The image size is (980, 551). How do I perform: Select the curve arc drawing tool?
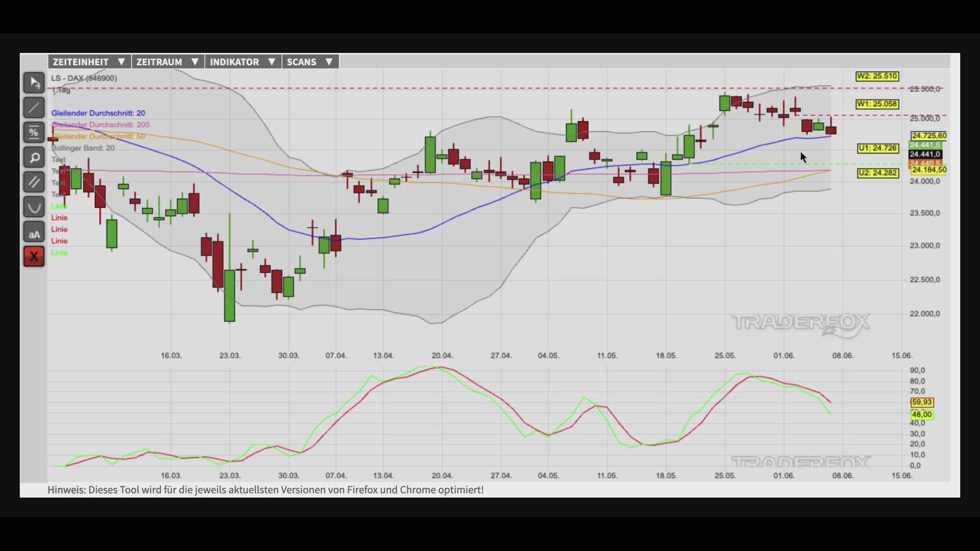coord(34,207)
